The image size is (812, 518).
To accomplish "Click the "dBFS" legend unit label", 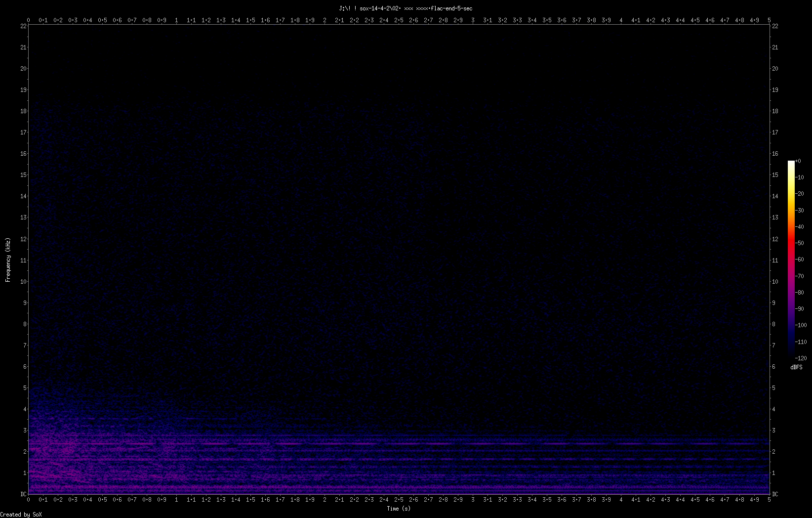I will pos(796,367).
